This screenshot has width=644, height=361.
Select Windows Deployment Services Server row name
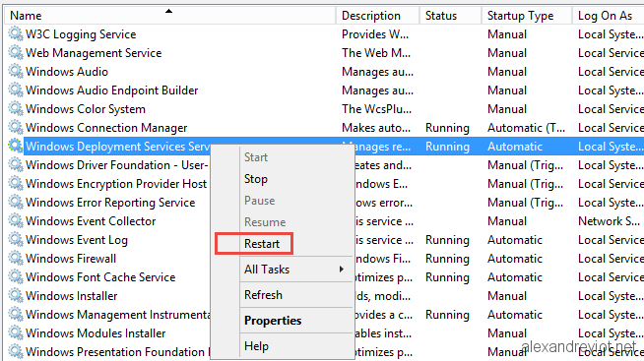118,146
